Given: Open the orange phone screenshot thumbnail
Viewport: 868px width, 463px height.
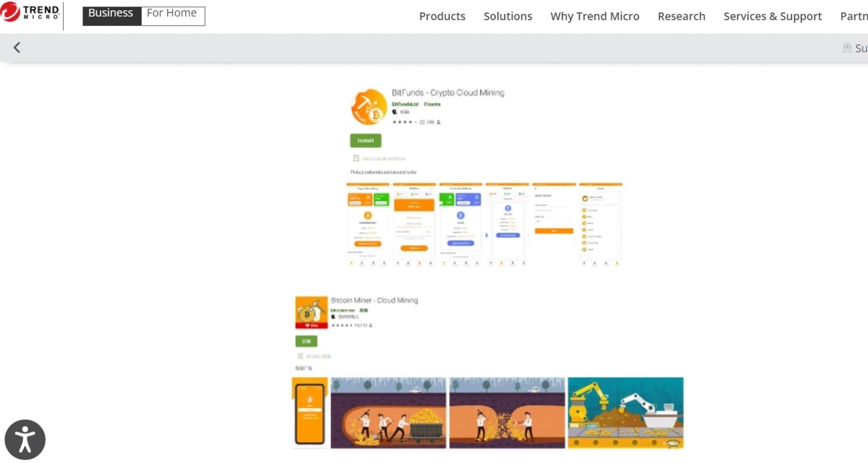Looking at the screenshot, I should click(x=310, y=413).
